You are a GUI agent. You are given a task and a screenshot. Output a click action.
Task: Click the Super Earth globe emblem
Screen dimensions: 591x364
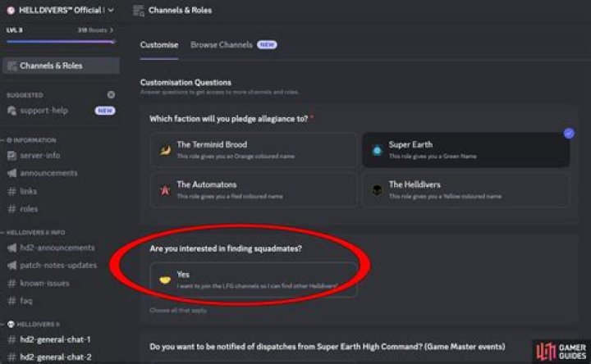(377, 150)
